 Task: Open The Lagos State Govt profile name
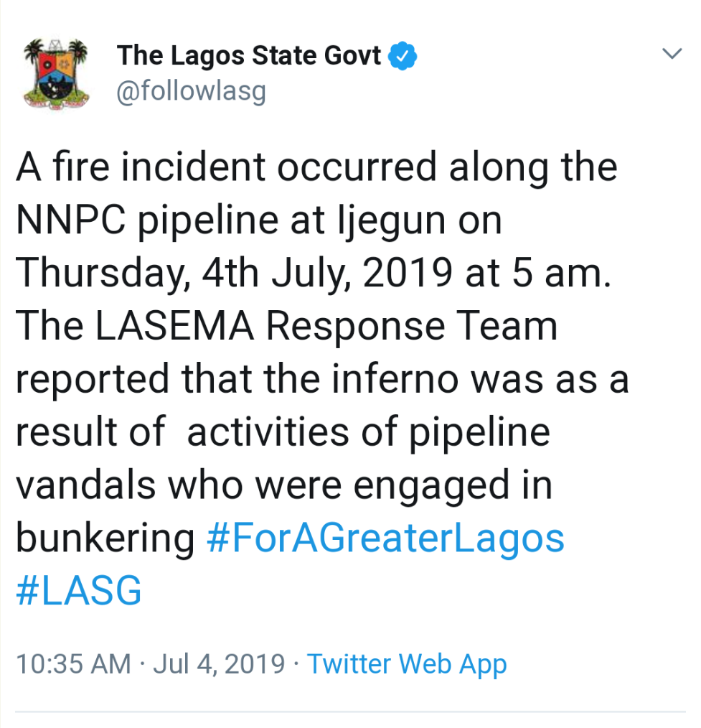pyautogui.click(x=249, y=55)
